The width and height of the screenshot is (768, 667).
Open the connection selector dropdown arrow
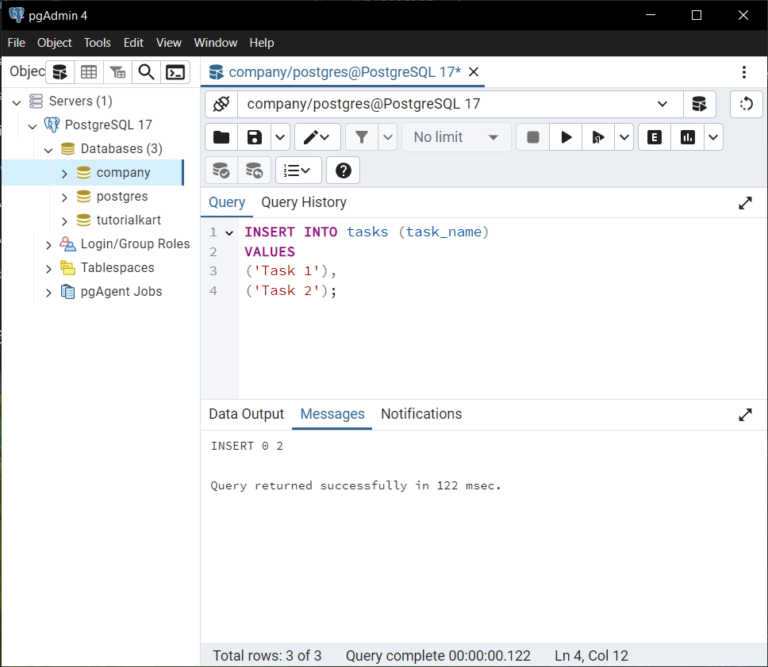[x=662, y=104]
